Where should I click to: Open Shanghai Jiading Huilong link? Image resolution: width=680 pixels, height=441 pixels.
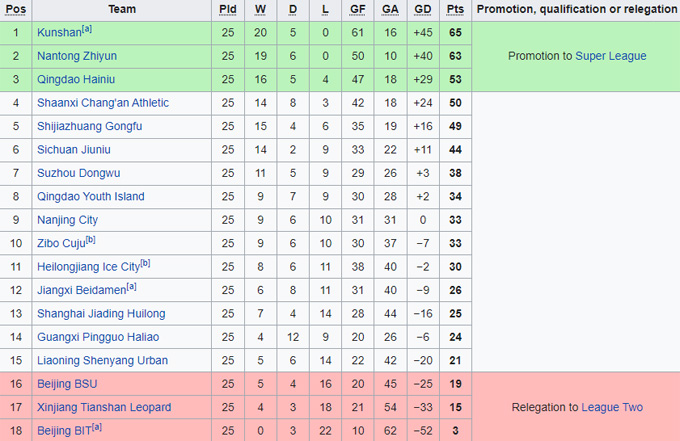coord(101,314)
